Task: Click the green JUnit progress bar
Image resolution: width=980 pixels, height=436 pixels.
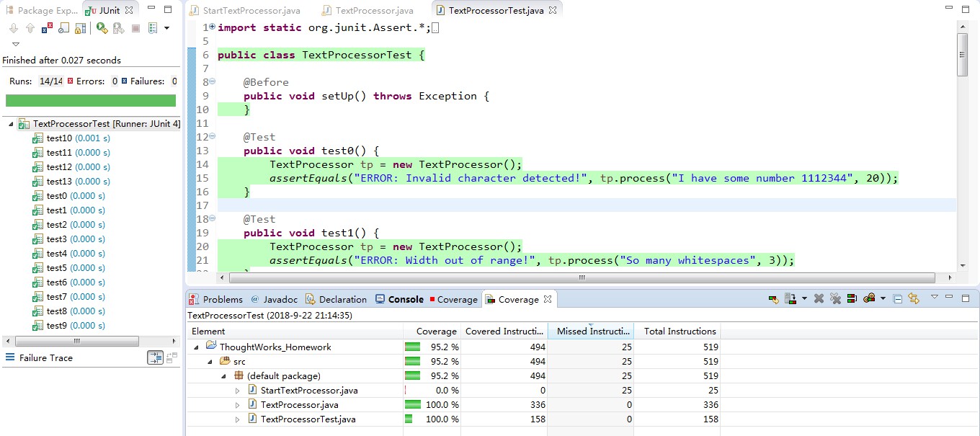Action: [x=91, y=100]
